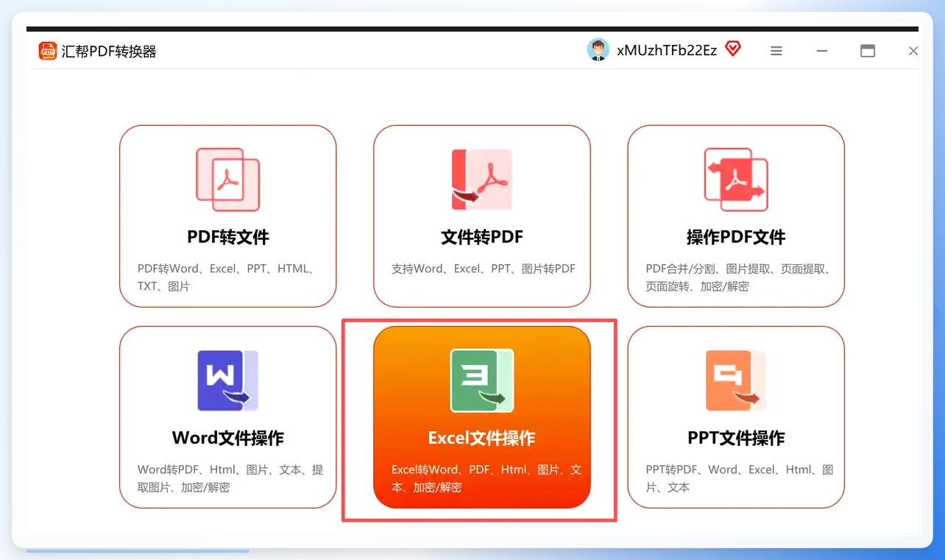Choose the Word文件操作 heading
Screen dimensions: 945x560
(228, 438)
